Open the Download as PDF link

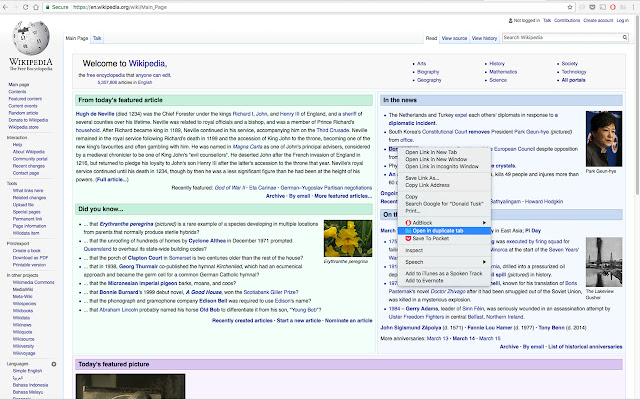pos(30,258)
